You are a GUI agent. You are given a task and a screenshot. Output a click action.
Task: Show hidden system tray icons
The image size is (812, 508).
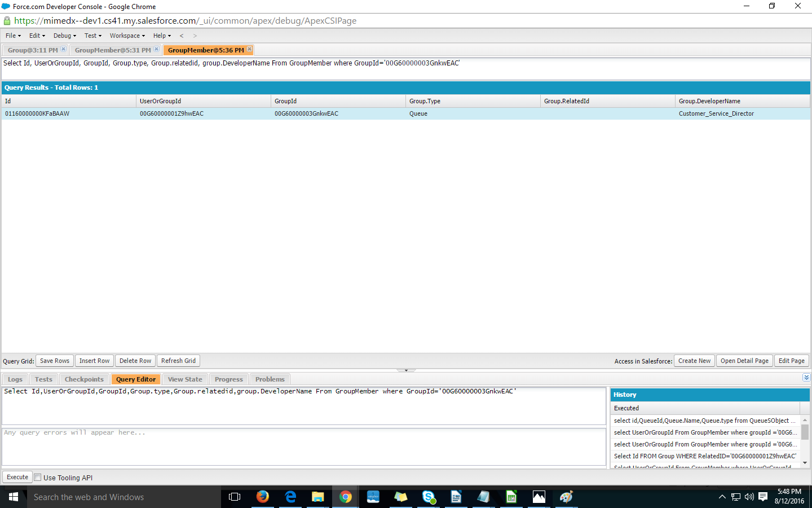[x=722, y=497]
